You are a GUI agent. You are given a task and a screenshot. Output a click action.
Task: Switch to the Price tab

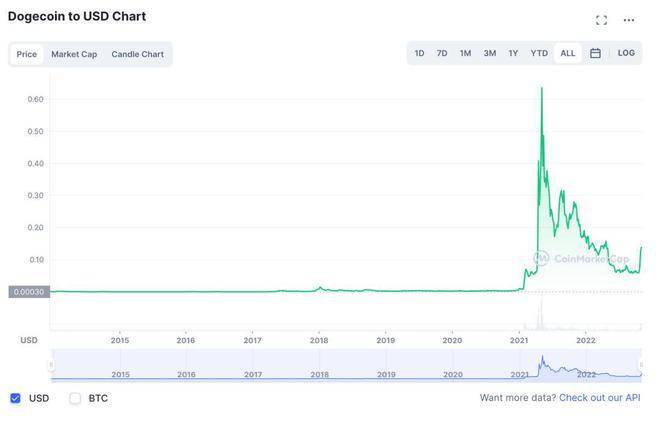click(x=27, y=54)
